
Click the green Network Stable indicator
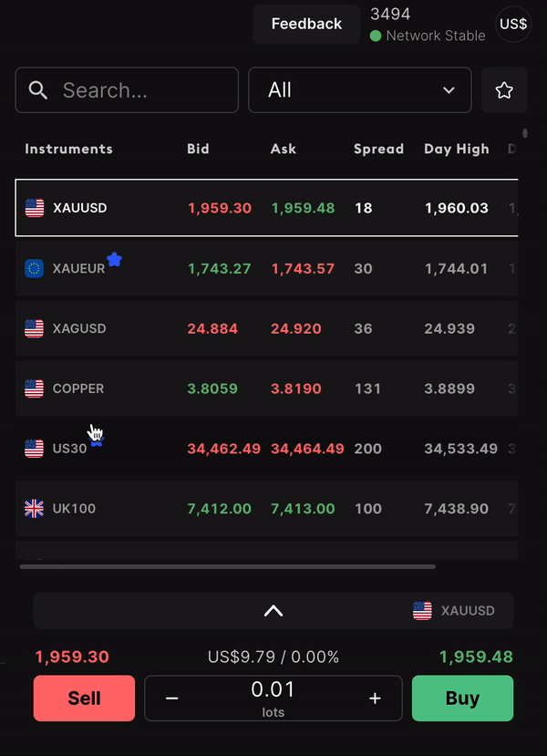[x=376, y=36]
